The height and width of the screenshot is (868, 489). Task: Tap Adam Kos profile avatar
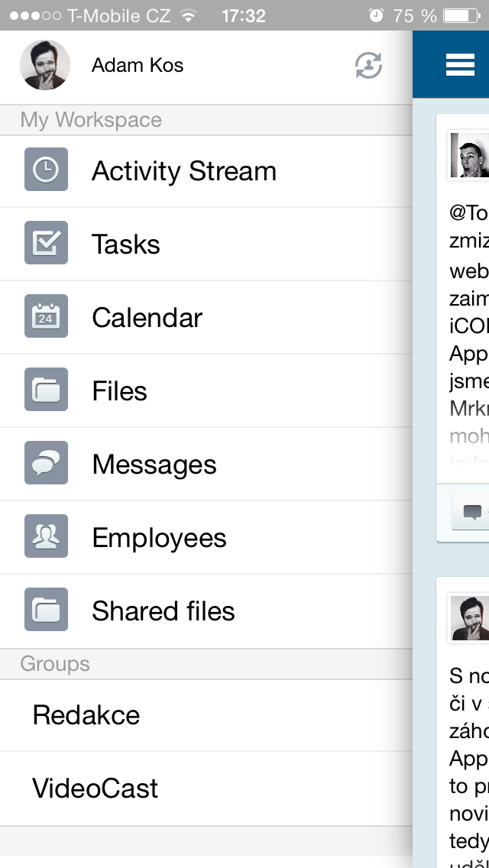pos(45,65)
